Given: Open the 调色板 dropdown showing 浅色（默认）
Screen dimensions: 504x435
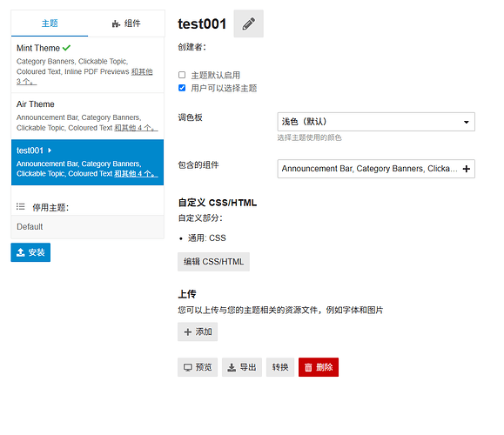Looking at the screenshot, I should [376, 122].
